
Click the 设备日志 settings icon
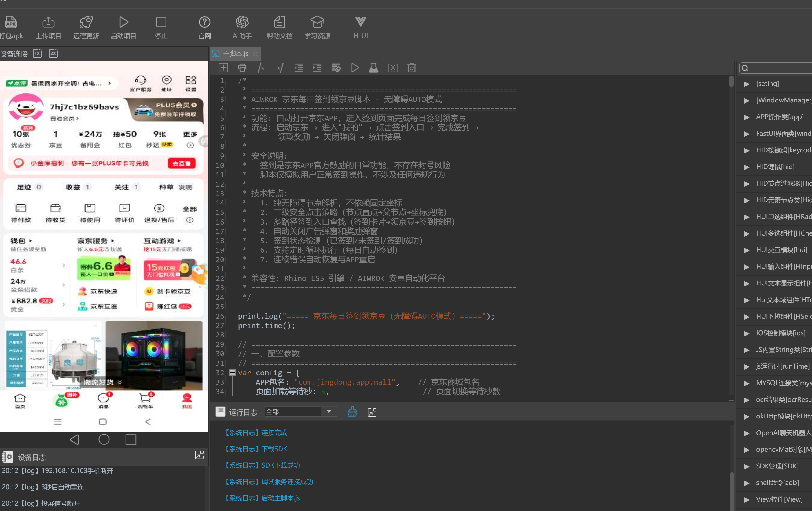(x=8, y=457)
